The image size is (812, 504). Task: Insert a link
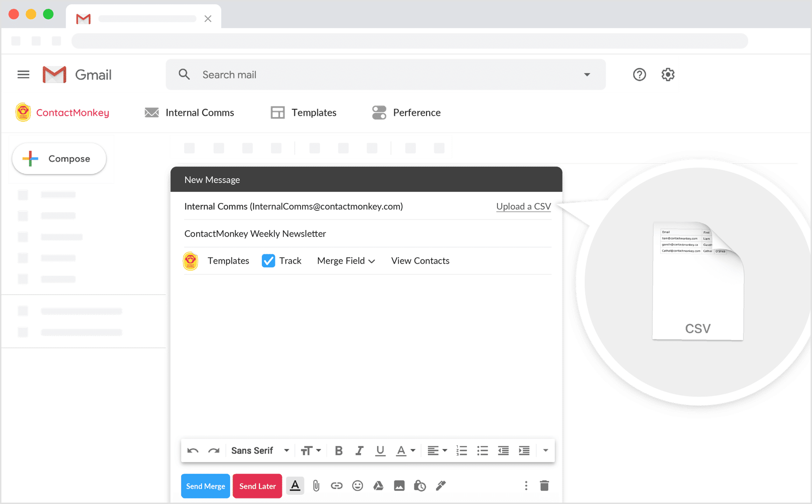coord(336,486)
